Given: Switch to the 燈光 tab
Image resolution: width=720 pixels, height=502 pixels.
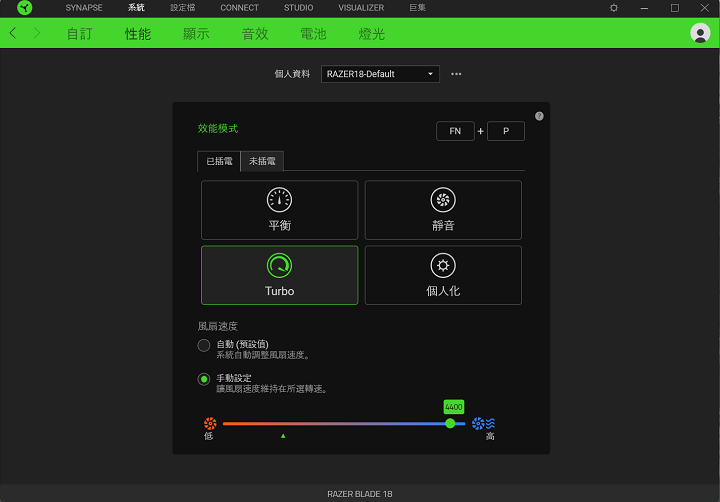Looking at the screenshot, I should (371, 34).
